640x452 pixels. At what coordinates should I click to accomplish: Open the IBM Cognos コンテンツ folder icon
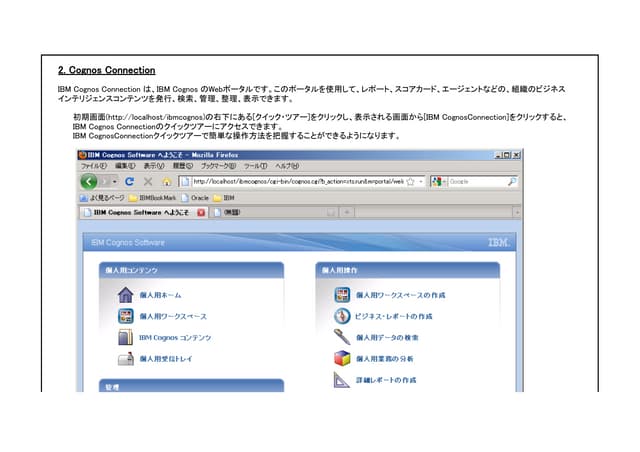coord(126,338)
